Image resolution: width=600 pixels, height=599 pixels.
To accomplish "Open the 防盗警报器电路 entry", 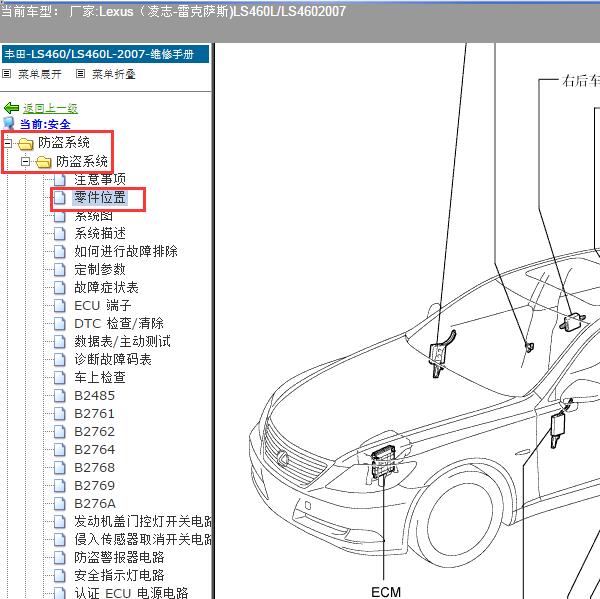I will click(120, 557).
